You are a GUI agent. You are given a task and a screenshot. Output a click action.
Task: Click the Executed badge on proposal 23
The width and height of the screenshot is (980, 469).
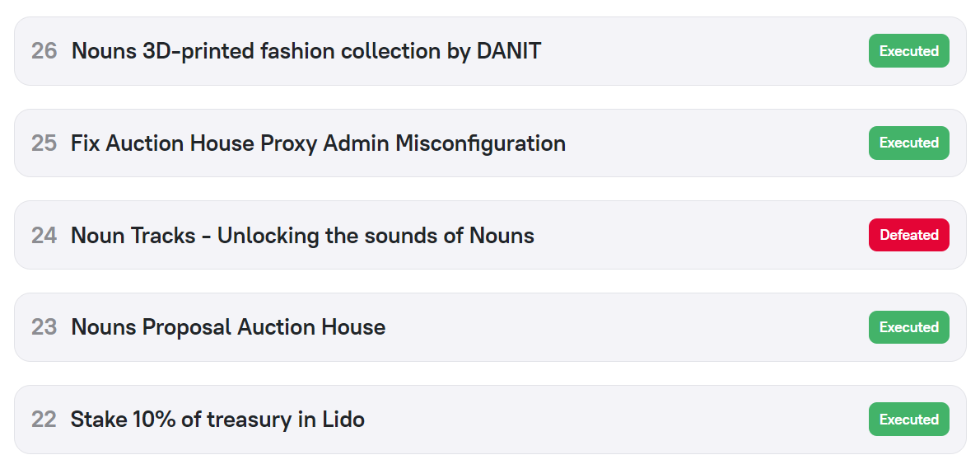point(908,327)
